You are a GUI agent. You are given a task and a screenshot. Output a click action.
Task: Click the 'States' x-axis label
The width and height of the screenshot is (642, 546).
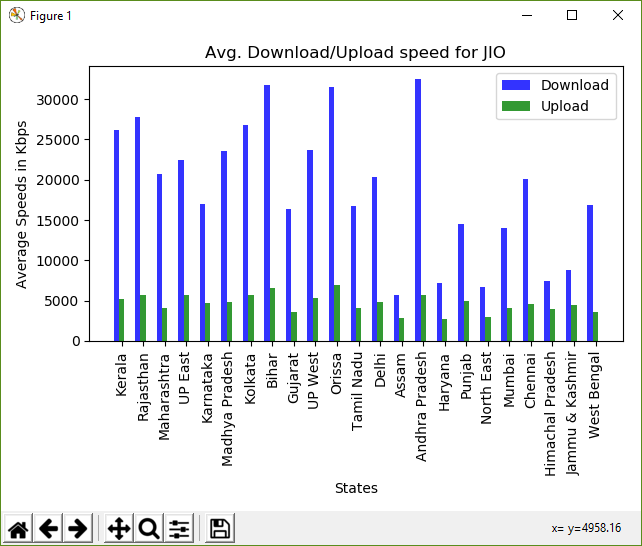point(356,488)
